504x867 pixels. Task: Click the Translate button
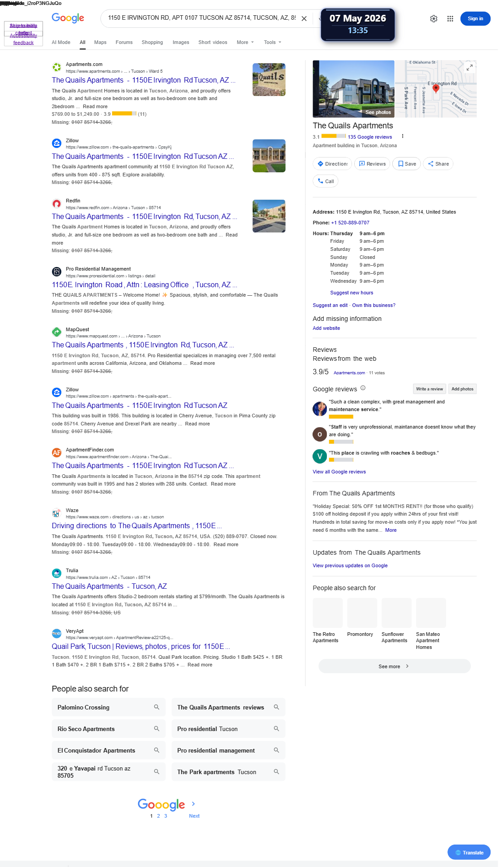tap(469, 853)
